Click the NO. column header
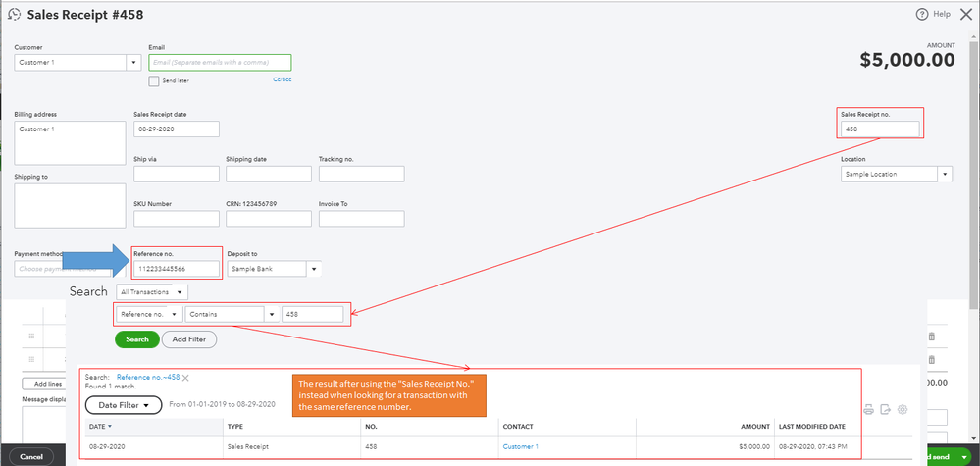Image resolution: width=980 pixels, height=466 pixels. 370,427
